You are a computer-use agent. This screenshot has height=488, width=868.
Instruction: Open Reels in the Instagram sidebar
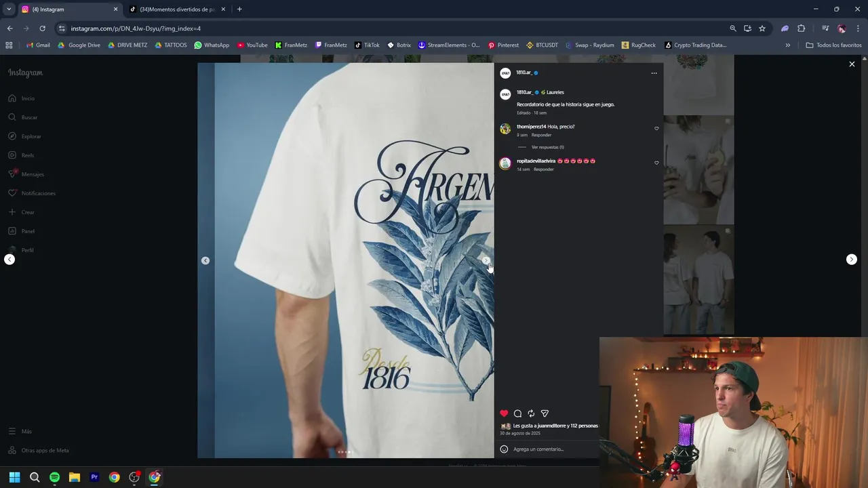pos(22,155)
